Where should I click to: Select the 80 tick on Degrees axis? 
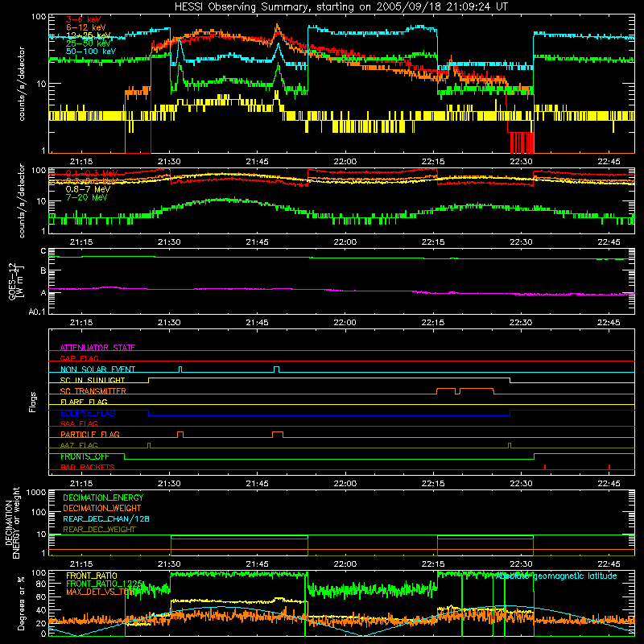(41, 584)
